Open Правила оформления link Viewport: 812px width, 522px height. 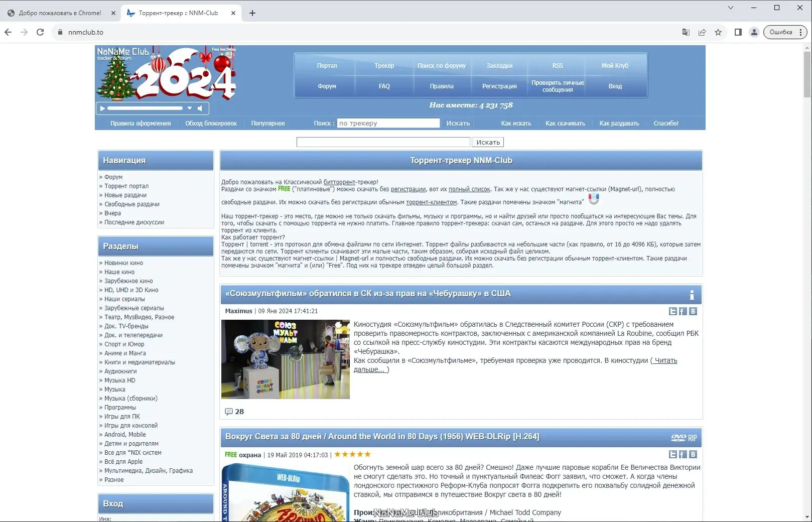(x=141, y=123)
